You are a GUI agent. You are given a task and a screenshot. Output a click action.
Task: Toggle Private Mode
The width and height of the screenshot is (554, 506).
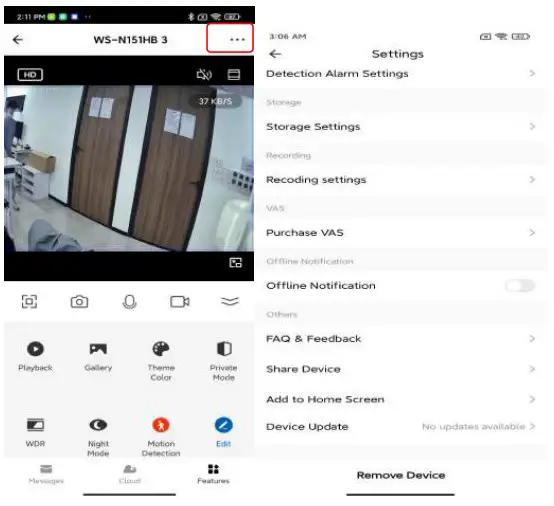[x=224, y=361]
